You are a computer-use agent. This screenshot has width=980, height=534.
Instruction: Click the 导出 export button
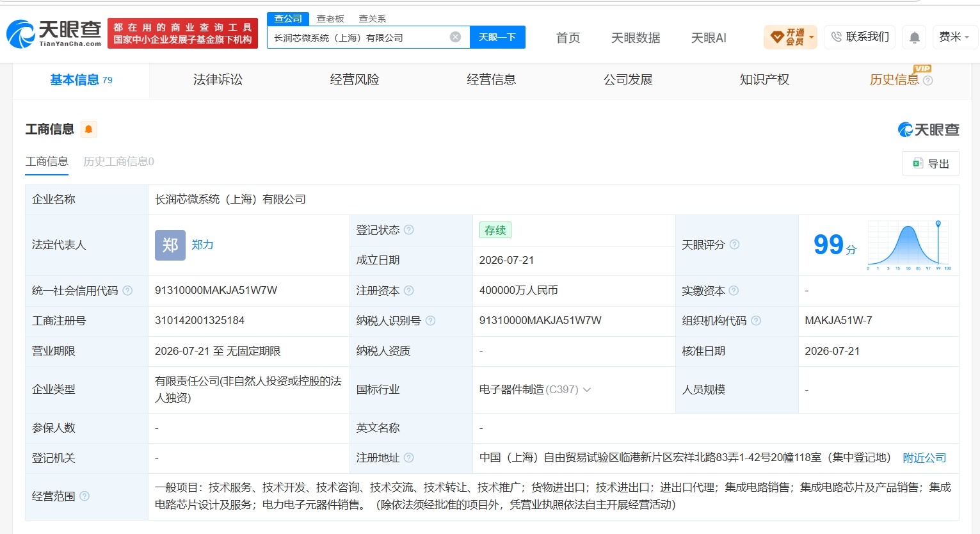click(931, 163)
